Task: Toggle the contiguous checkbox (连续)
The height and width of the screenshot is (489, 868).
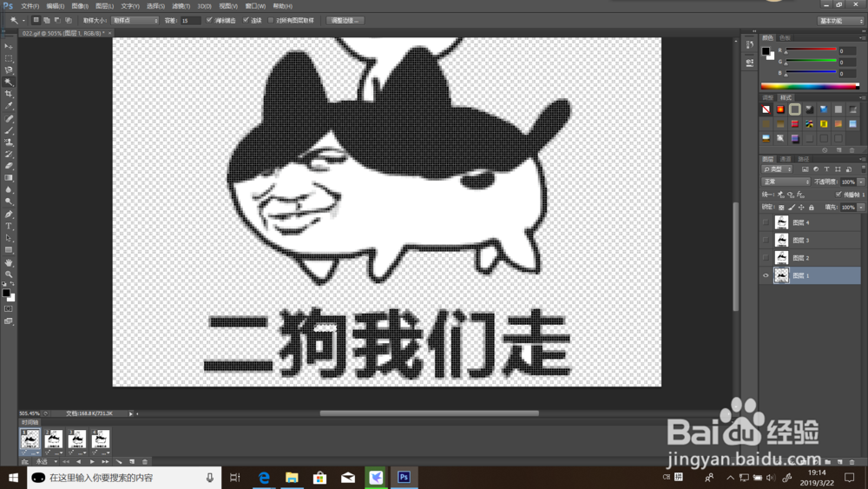Action: 246,20
